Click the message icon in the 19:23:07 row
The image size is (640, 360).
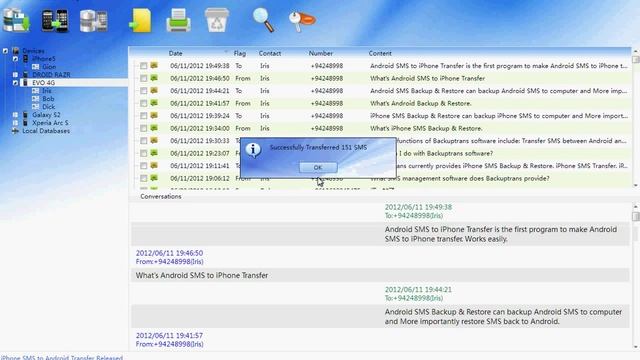[x=154, y=153]
